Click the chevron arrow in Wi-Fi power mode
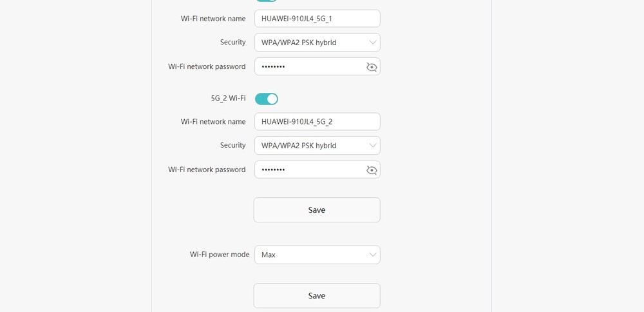Viewport: 644px width, 312px height. 372,255
